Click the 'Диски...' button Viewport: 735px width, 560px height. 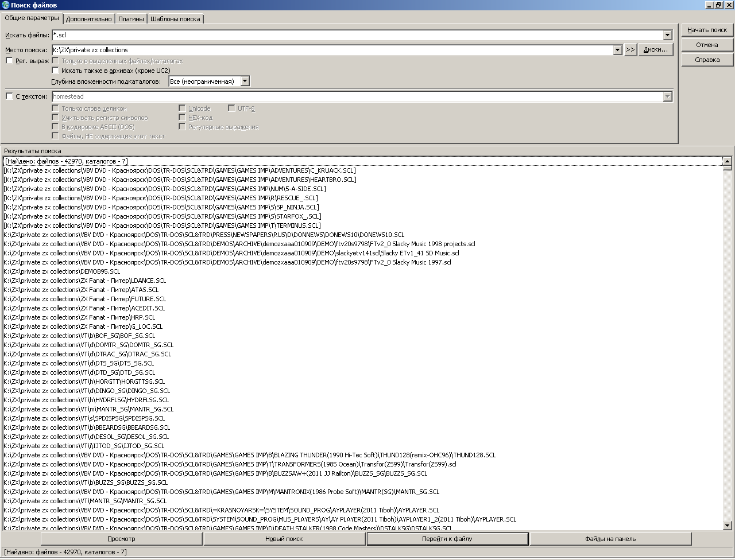coord(655,50)
